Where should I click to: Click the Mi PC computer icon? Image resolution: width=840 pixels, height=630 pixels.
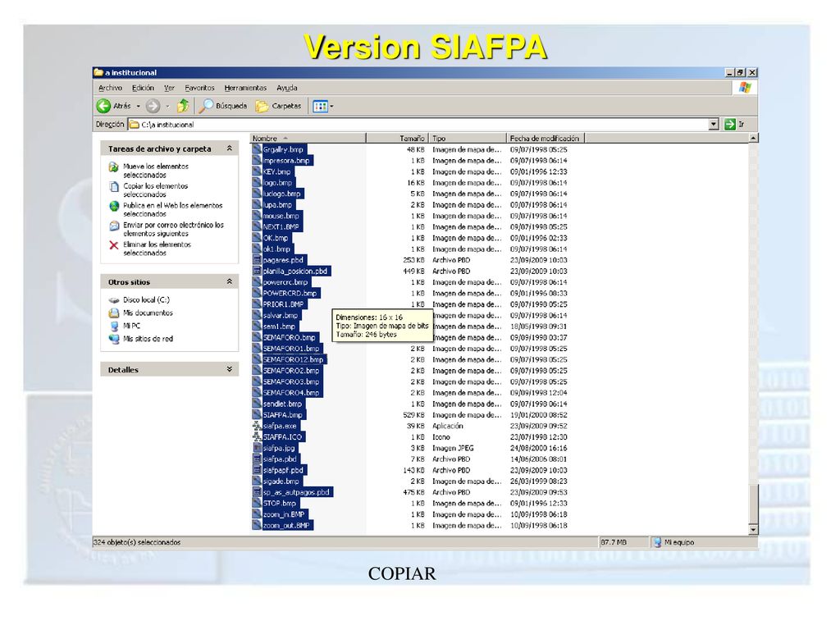coord(113,326)
